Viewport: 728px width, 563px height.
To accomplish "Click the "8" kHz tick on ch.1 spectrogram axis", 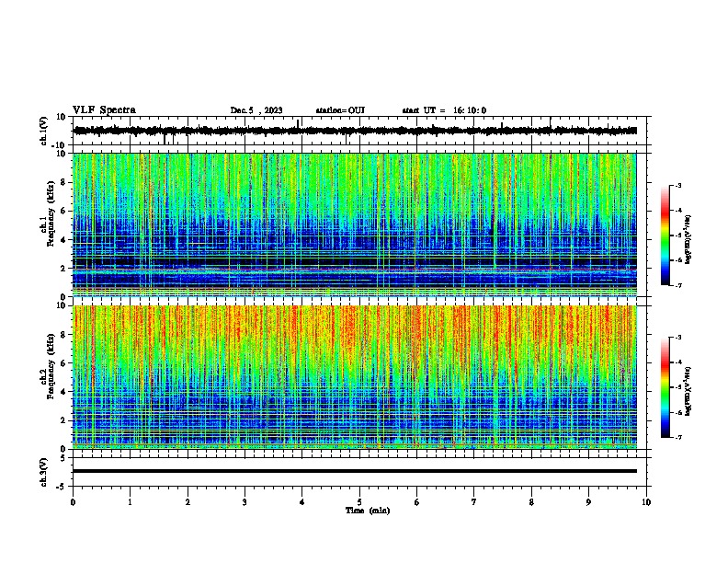I will point(63,182).
